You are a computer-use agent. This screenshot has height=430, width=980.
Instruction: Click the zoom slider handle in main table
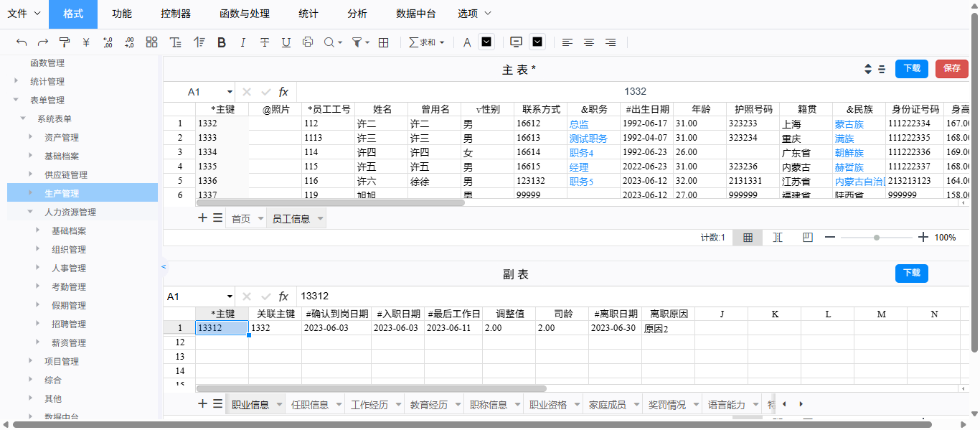pyautogui.click(x=877, y=238)
